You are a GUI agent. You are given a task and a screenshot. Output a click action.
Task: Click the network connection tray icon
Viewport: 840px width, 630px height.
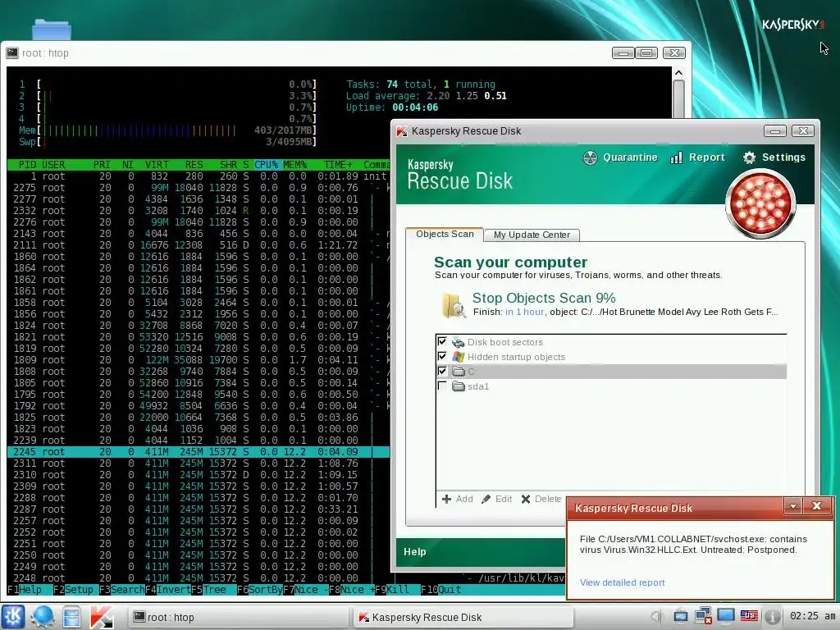pyautogui.click(x=703, y=616)
